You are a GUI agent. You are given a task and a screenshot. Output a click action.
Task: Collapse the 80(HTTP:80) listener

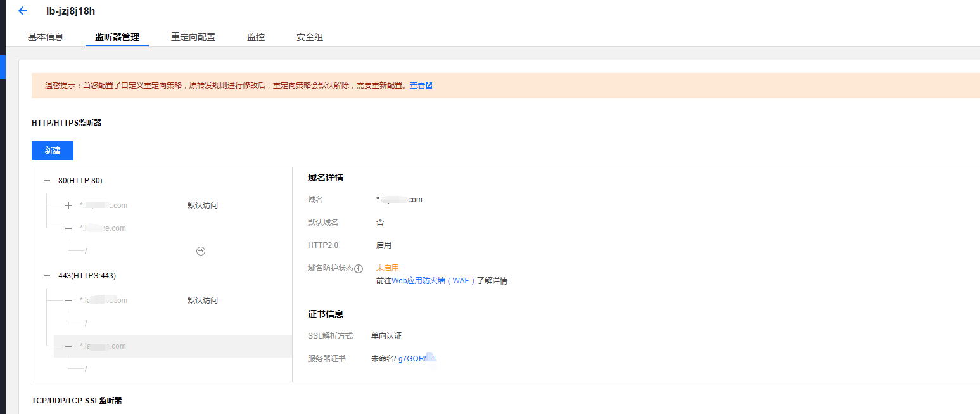point(47,181)
